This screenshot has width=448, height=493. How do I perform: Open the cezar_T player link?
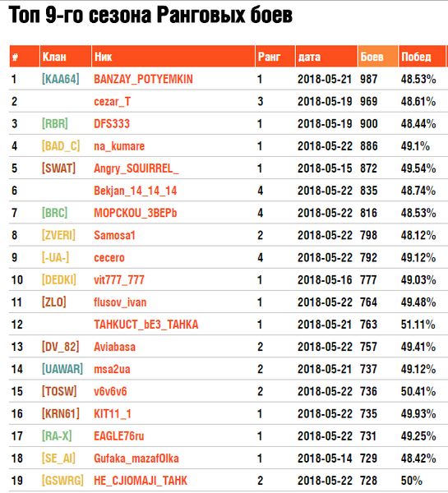pos(112,102)
